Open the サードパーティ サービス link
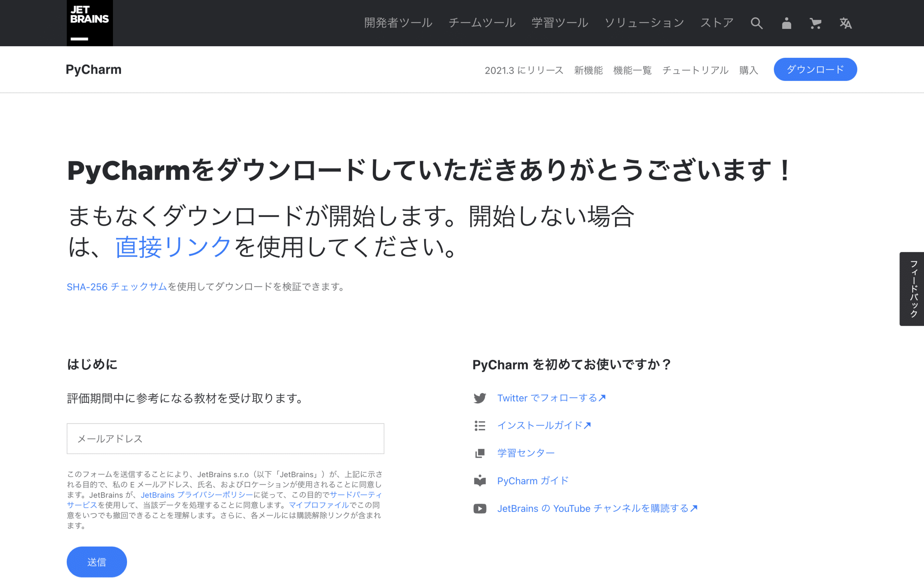 pos(355,495)
